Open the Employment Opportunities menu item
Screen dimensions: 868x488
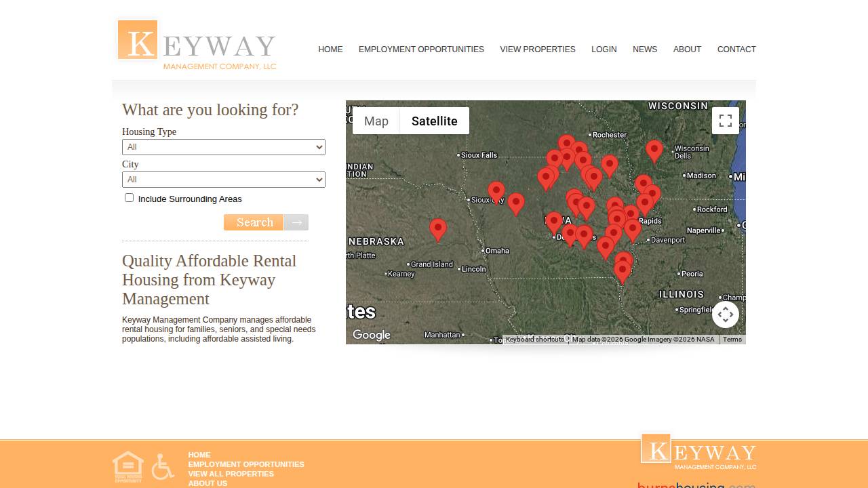(x=421, y=49)
